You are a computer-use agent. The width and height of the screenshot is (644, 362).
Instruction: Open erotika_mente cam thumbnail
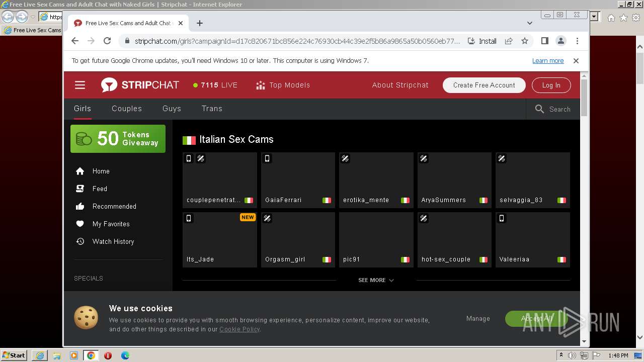tap(376, 180)
